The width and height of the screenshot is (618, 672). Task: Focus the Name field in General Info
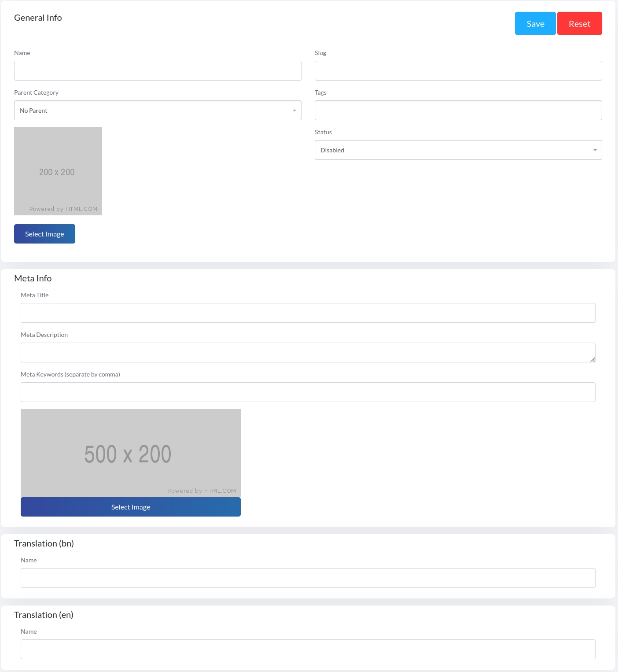[158, 71]
